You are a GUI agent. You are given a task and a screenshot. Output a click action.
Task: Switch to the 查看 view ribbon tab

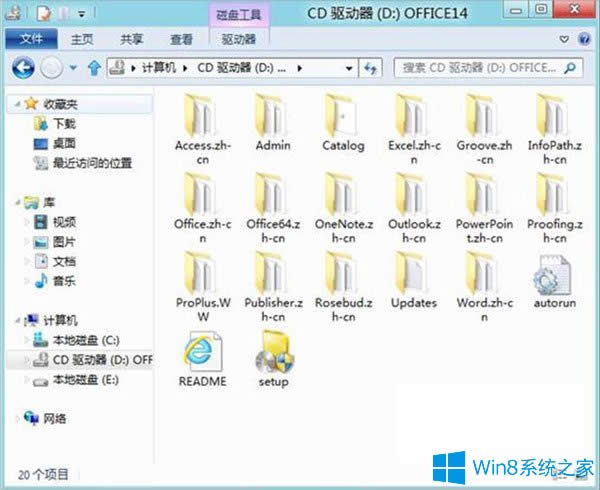point(181,39)
